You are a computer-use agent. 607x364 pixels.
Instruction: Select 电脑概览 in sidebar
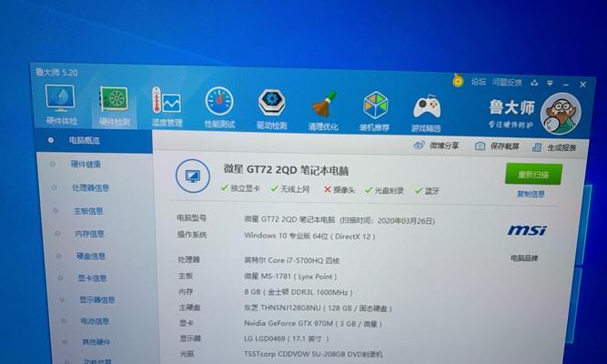click(x=94, y=140)
